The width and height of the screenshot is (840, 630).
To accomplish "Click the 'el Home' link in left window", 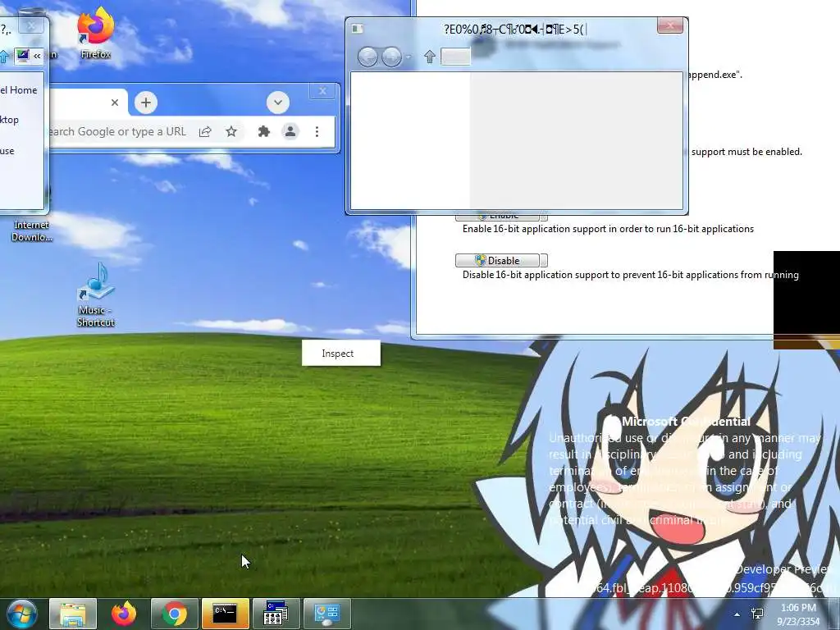I will pyautogui.click(x=19, y=90).
